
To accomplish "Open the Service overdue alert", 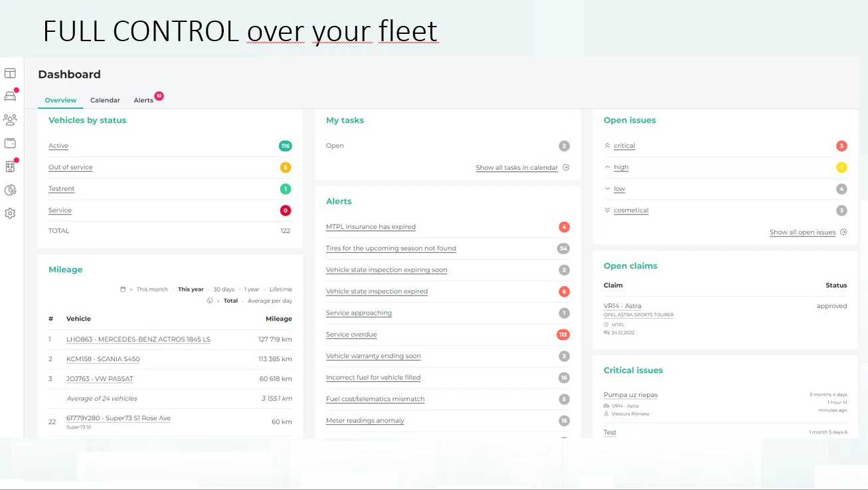I will 351,334.
